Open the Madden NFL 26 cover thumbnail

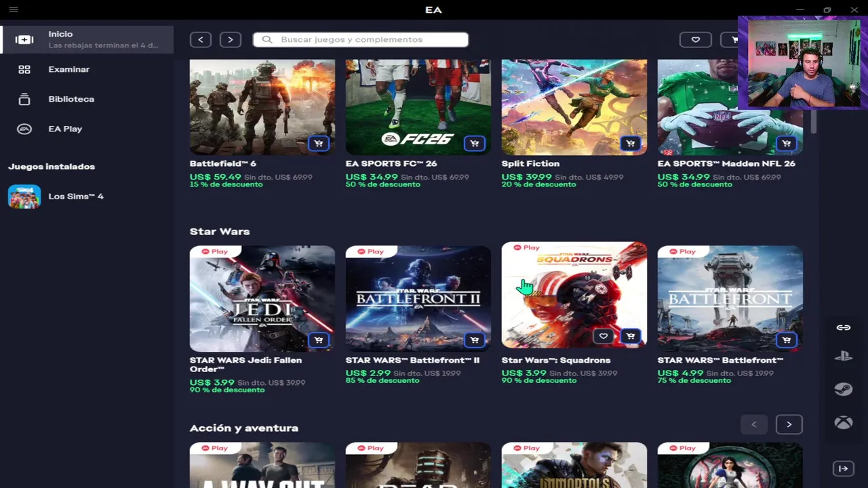click(730, 107)
